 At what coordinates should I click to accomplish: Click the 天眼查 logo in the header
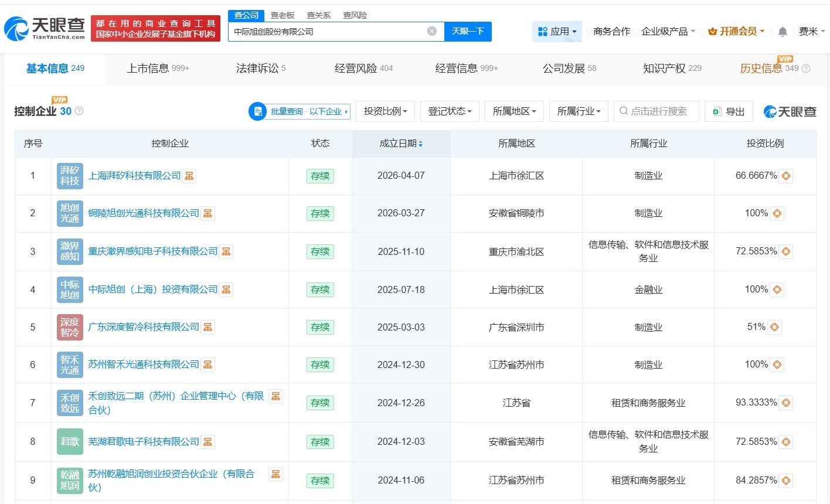tap(45, 28)
